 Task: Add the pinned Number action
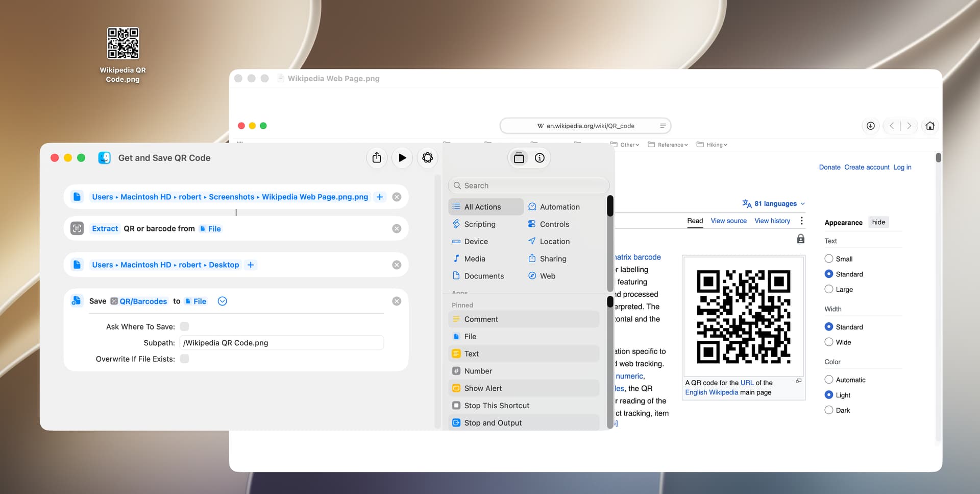(x=524, y=371)
